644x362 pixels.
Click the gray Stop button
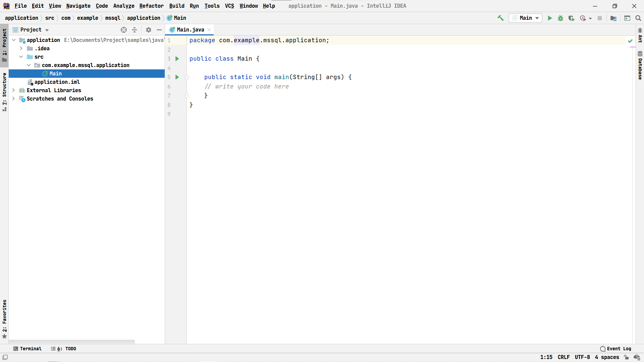point(600,18)
